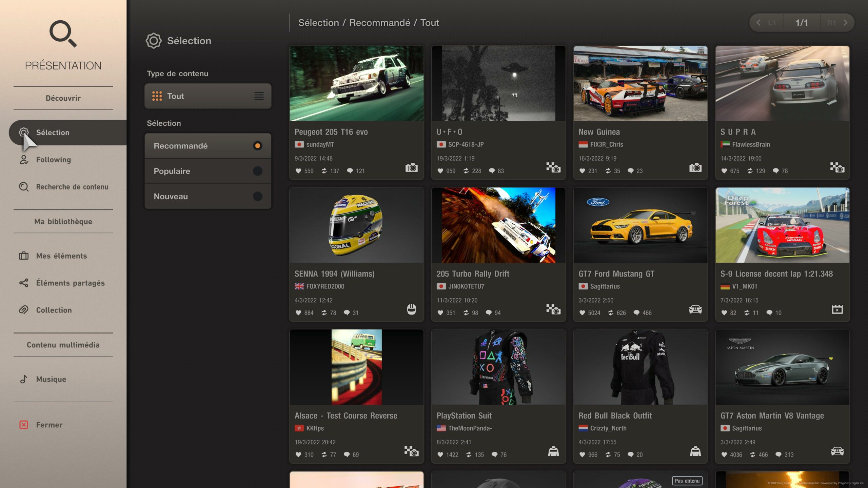Screen dimensions: 868x488
Task: Open the Aston Martin V8 Vantage thumbnail
Action: click(783, 367)
